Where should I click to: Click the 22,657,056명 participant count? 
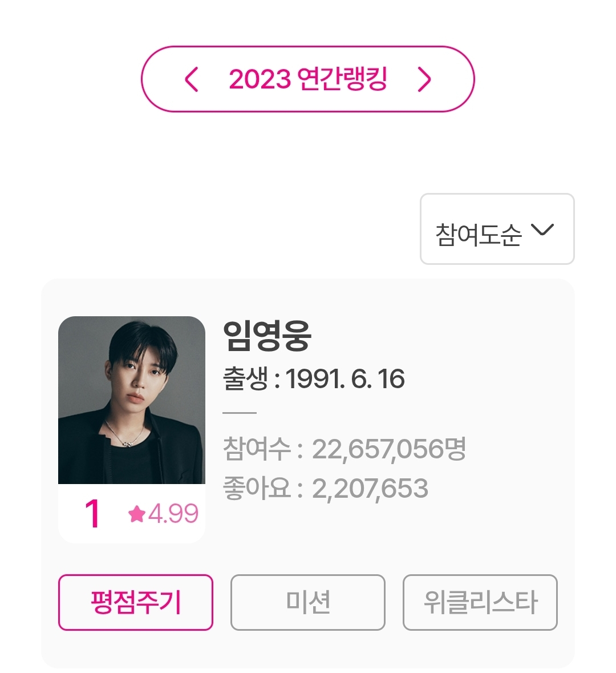(x=389, y=449)
